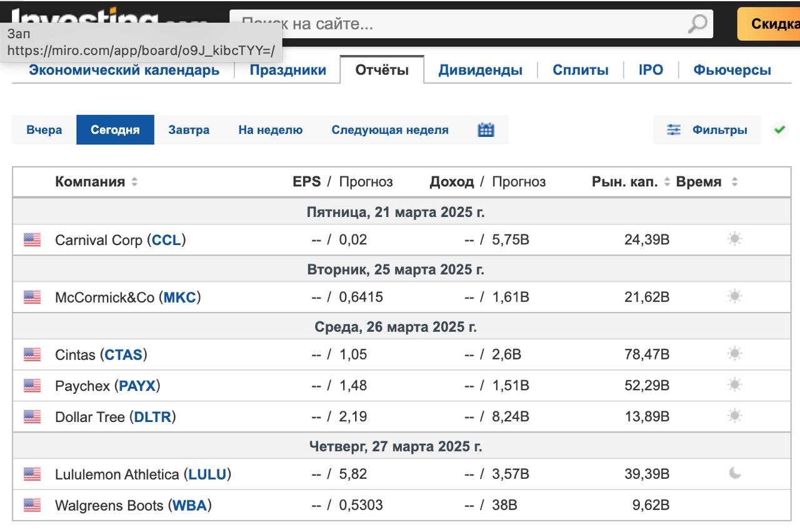This screenshot has height=532, width=800.
Task: Open the CTAS ticker link
Action: (124, 355)
